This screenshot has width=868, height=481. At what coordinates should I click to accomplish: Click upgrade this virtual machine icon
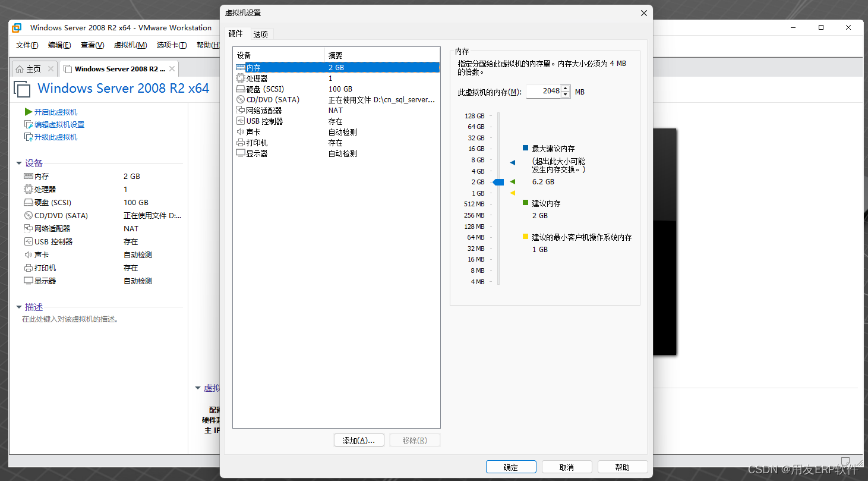(x=29, y=137)
